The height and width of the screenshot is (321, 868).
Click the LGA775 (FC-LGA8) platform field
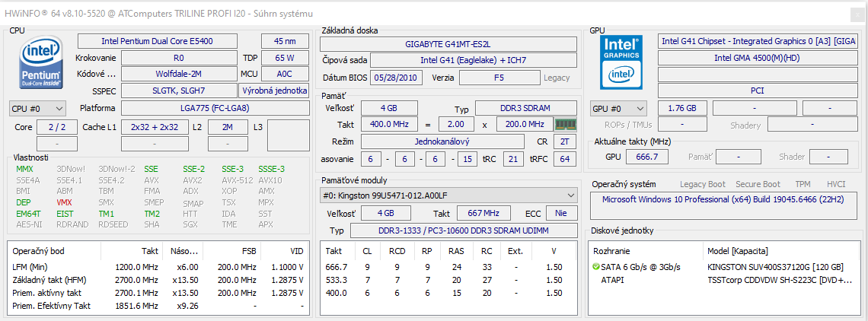215,109
